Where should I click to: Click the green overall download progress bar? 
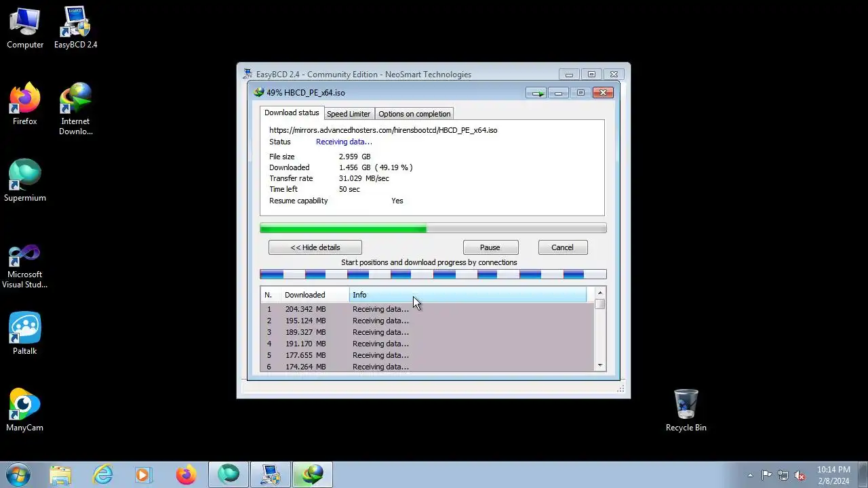coord(433,228)
